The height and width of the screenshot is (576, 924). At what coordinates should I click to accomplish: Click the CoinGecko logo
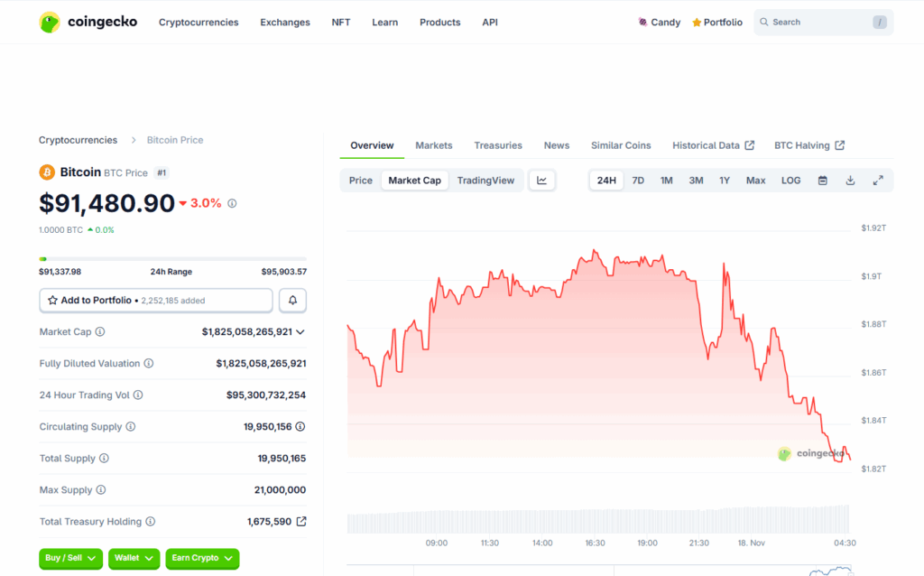88,22
